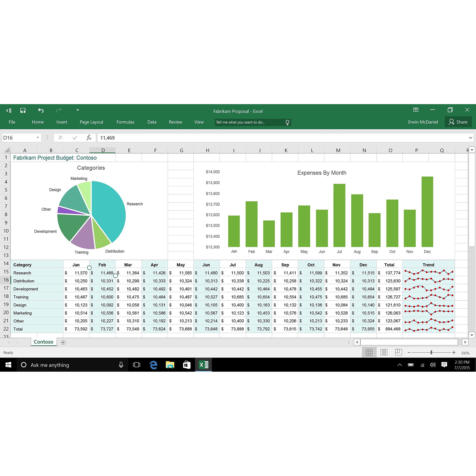Select row 16 header
Image resolution: width=476 pixels, height=476 pixels.
point(5,280)
